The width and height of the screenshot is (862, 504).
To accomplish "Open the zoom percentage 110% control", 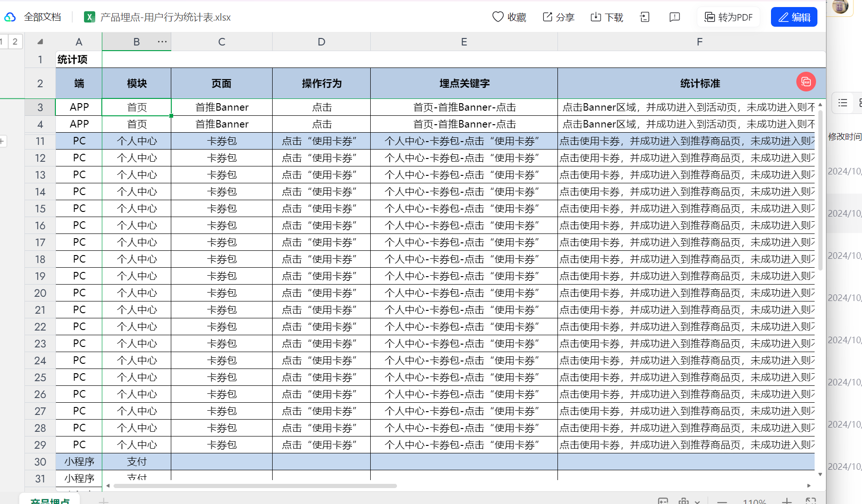I will [755, 502].
